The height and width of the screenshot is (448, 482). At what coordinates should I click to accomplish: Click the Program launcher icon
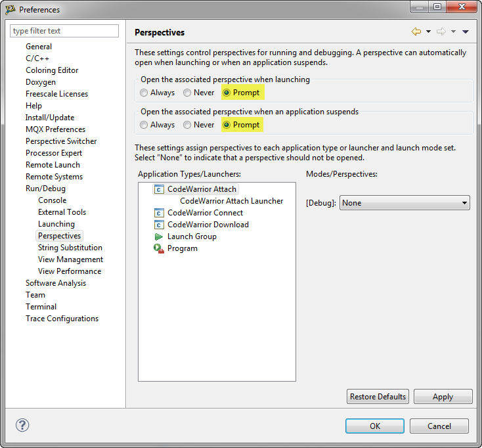click(158, 248)
